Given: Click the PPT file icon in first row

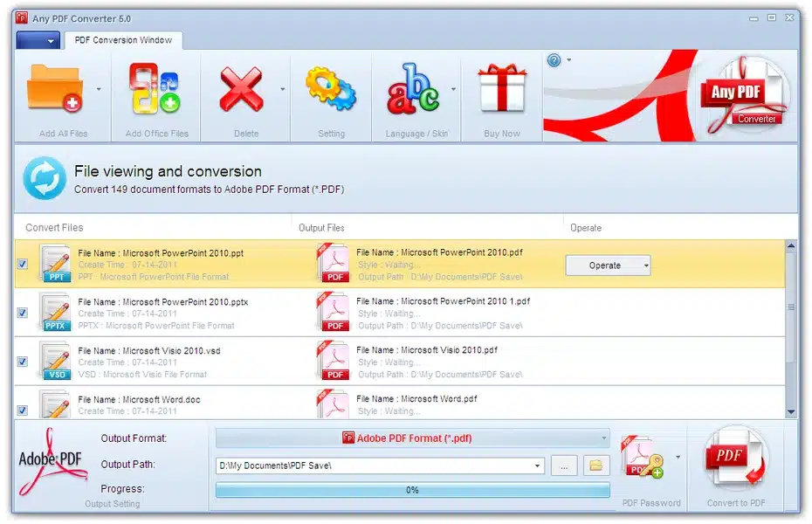Looking at the screenshot, I should [x=56, y=264].
